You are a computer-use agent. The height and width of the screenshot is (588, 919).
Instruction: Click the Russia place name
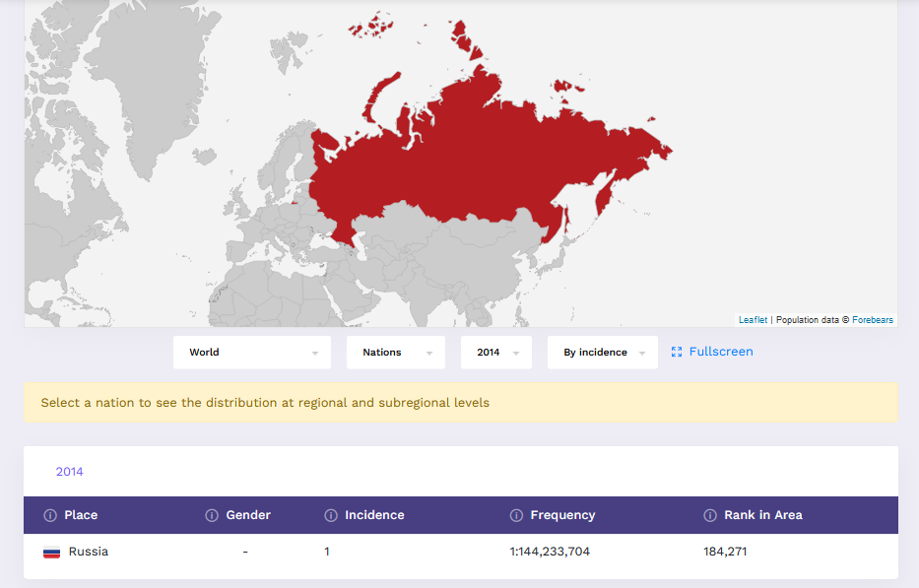click(89, 552)
